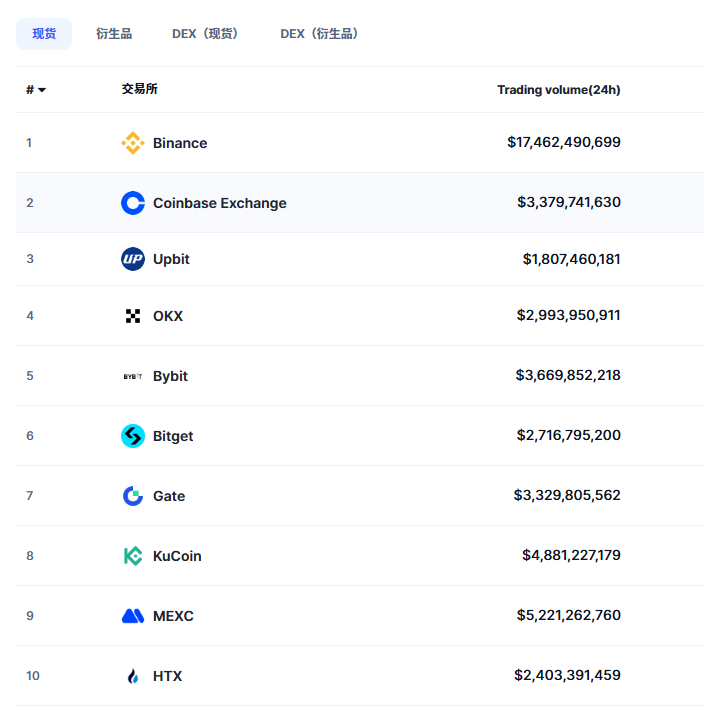
Task: Click rank number 5 in Bybit row
Action: pyautogui.click(x=30, y=376)
